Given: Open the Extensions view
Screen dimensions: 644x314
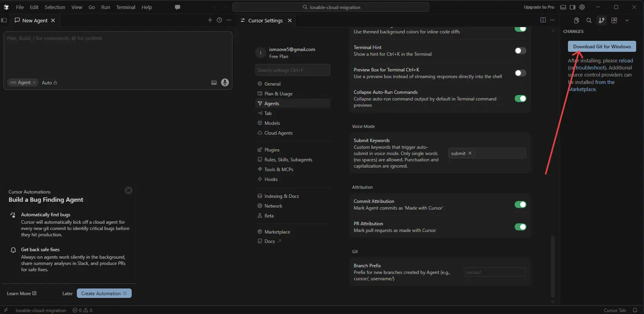Looking at the screenshot, I should [x=614, y=20].
